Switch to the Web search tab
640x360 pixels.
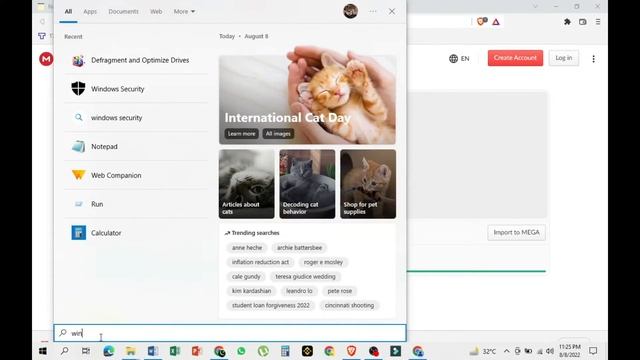(156, 11)
